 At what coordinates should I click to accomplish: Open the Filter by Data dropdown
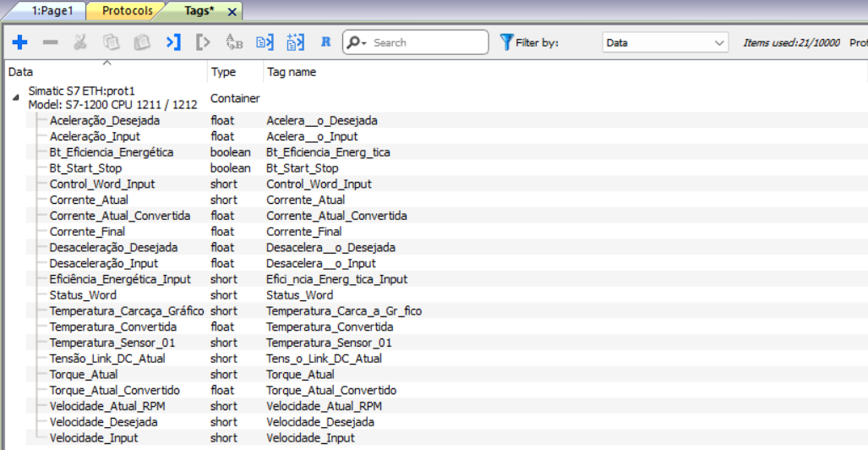pyautogui.click(x=665, y=42)
